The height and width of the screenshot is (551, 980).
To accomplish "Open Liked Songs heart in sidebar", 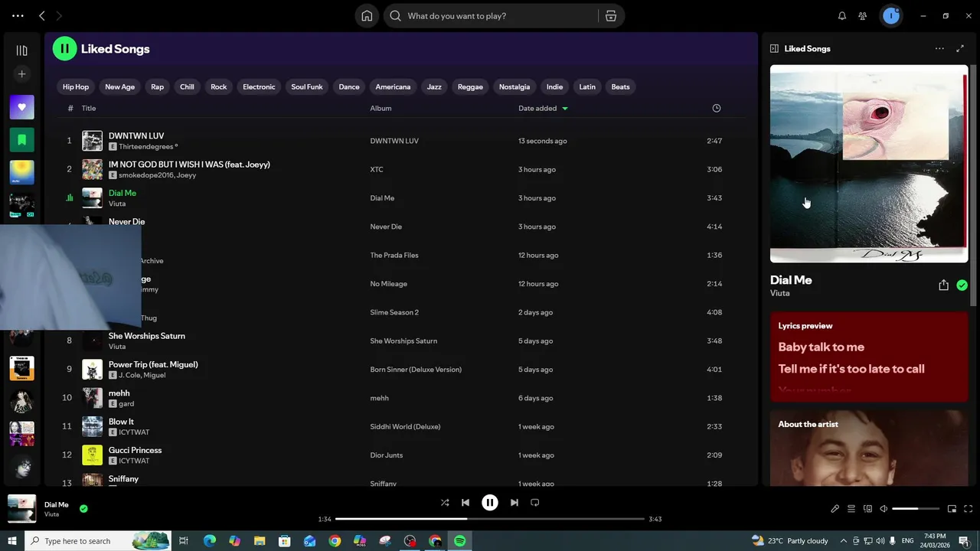I will point(21,107).
